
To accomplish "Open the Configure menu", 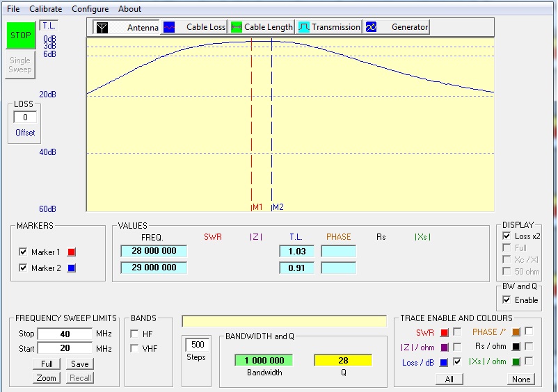I will point(90,9).
